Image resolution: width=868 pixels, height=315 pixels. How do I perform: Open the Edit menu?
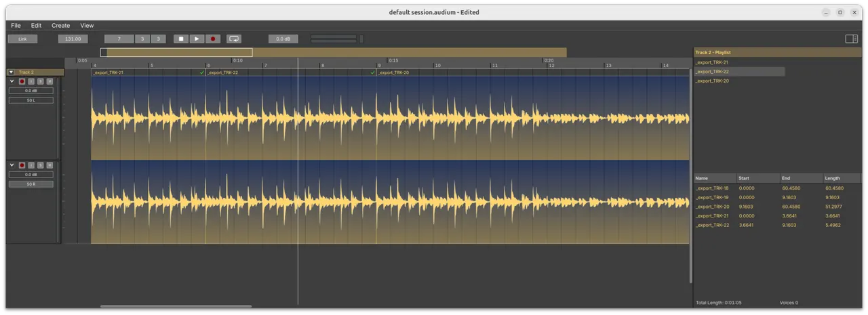(x=37, y=26)
